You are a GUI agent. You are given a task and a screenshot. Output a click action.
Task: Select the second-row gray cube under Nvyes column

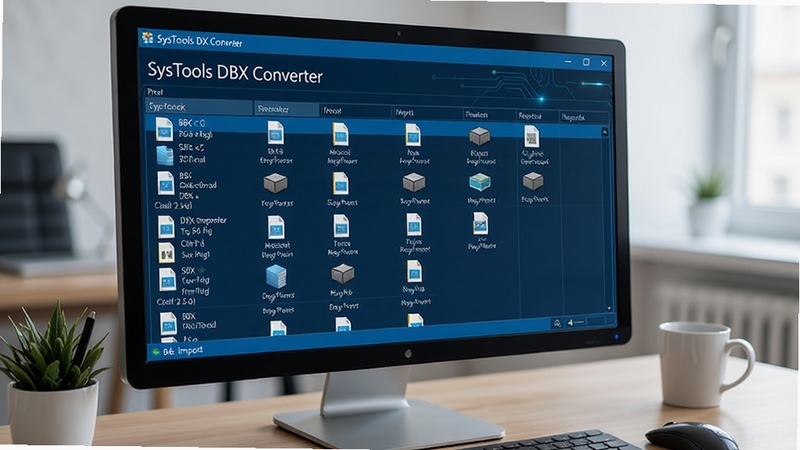pos(414,182)
